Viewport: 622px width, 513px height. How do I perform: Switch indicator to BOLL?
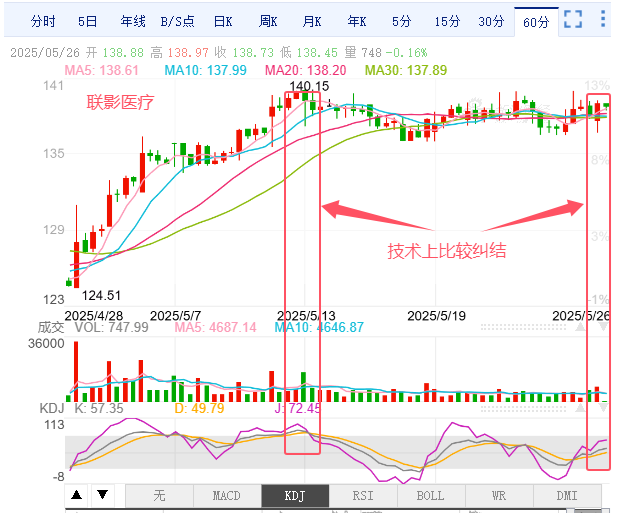pos(431,496)
